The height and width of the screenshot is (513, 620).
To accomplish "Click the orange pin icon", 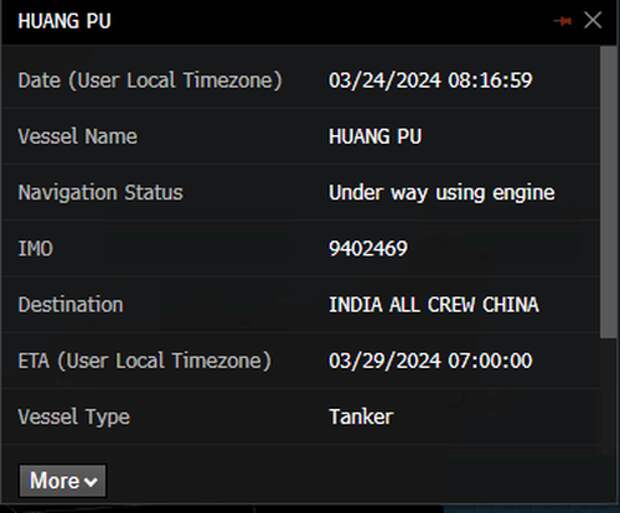I will pos(562,21).
